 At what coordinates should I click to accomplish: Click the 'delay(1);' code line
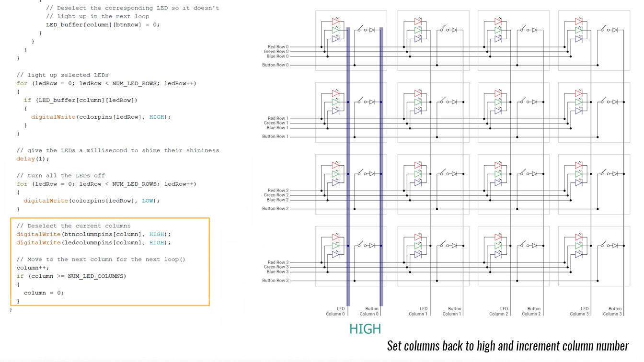click(33, 158)
